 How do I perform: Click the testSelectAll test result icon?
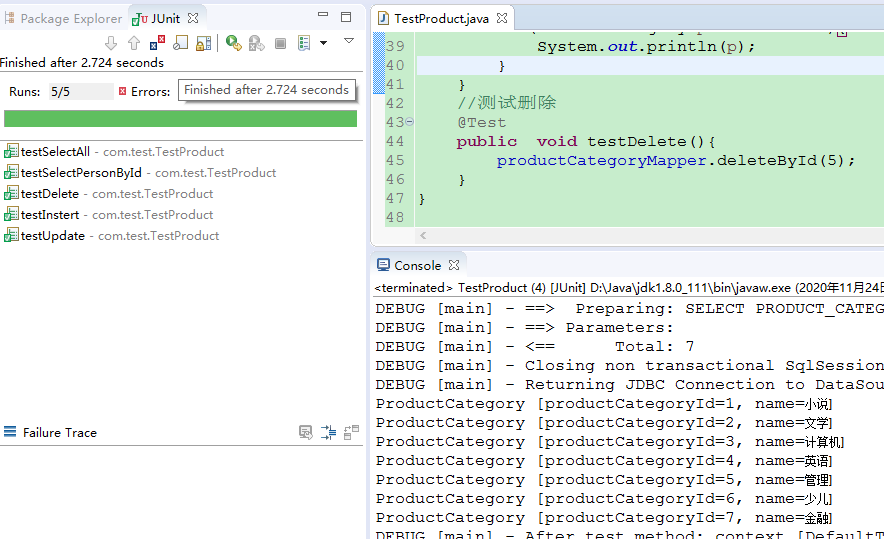coord(11,151)
